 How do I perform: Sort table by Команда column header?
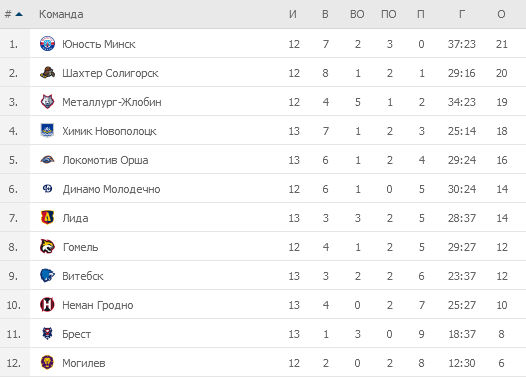coord(61,14)
